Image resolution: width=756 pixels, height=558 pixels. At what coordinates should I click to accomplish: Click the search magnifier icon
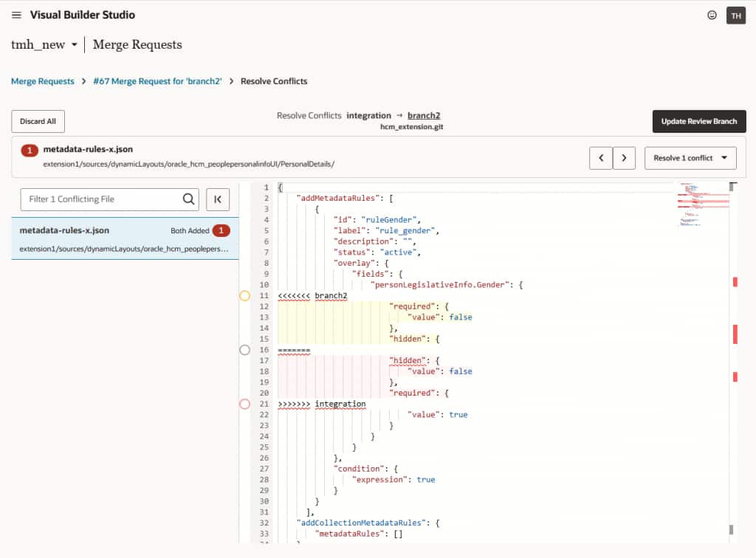(188, 199)
